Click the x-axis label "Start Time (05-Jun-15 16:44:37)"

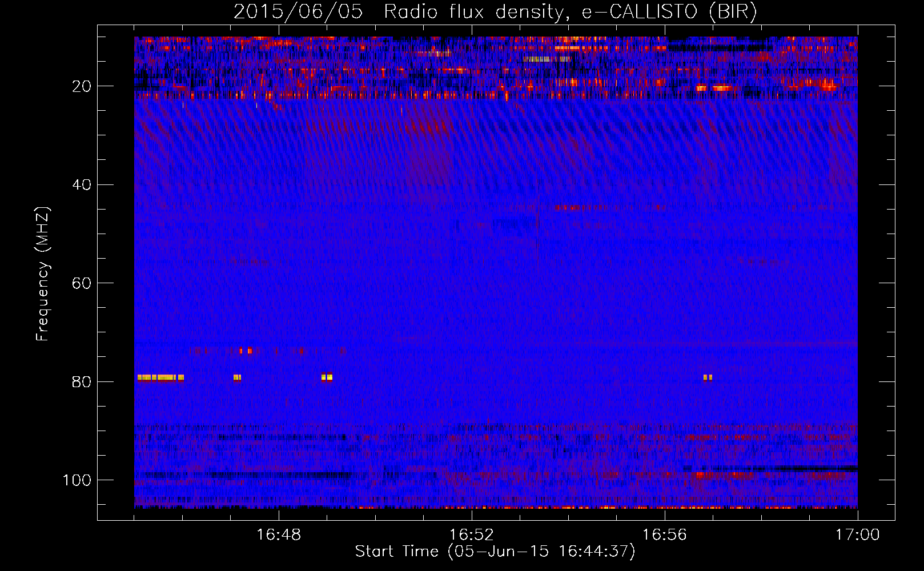pyautogui.click(x=495, y=552)
